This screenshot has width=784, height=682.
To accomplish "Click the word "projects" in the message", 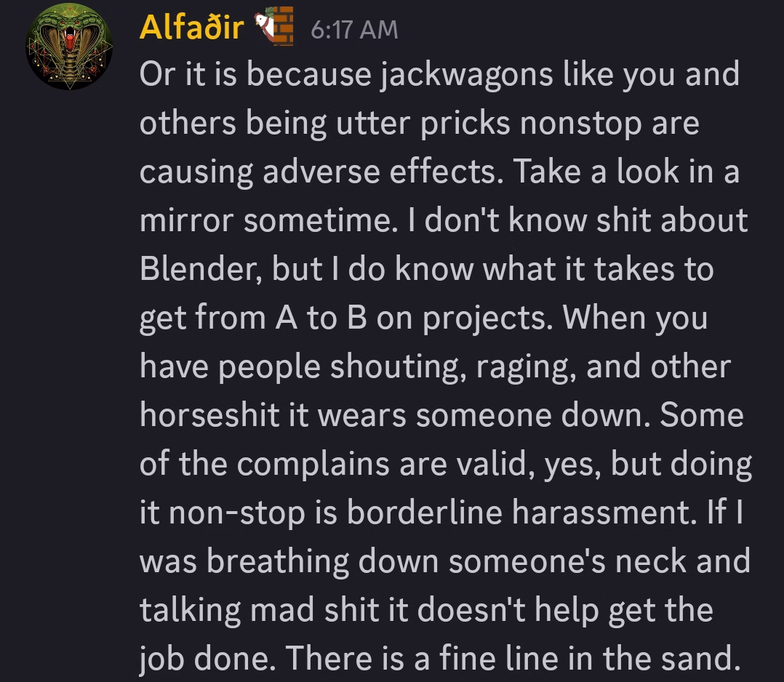I will click(x=487, y=319).
